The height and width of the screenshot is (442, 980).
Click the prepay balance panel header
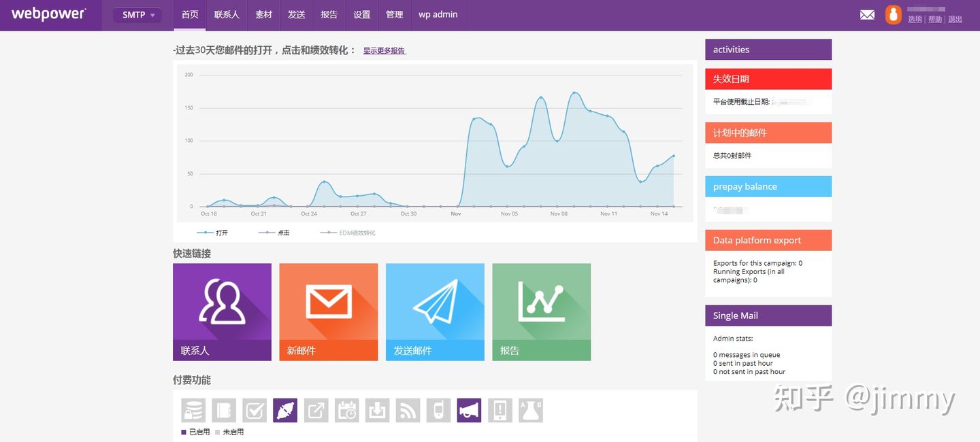tap(768, 186)
